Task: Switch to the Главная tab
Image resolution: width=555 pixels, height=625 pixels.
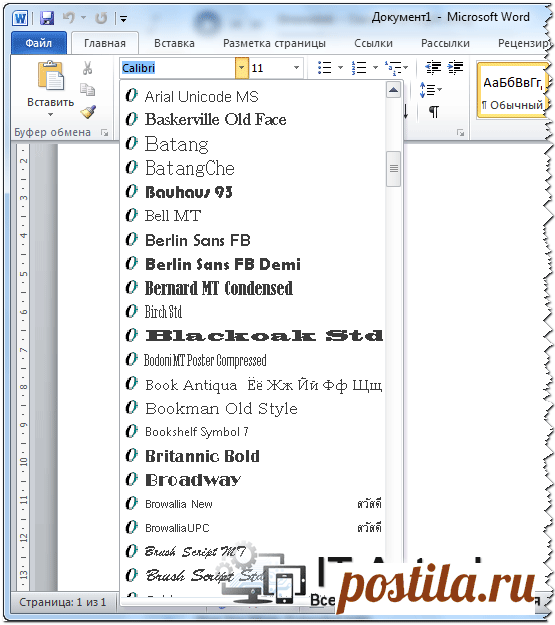Action: pyautogui.click(x=105, y=43)
